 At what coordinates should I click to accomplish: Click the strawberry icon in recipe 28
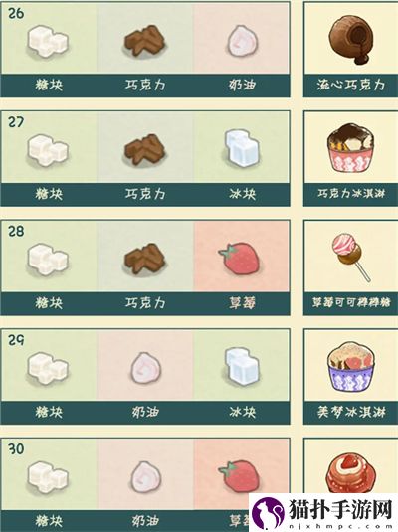coord(240,259)
